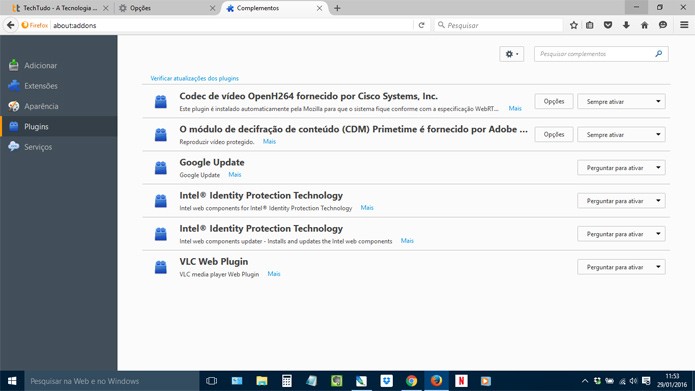The width and height of the screenshot is (695, 391).
Task: Close the TechTudo tab
Action: pos(105,8)
